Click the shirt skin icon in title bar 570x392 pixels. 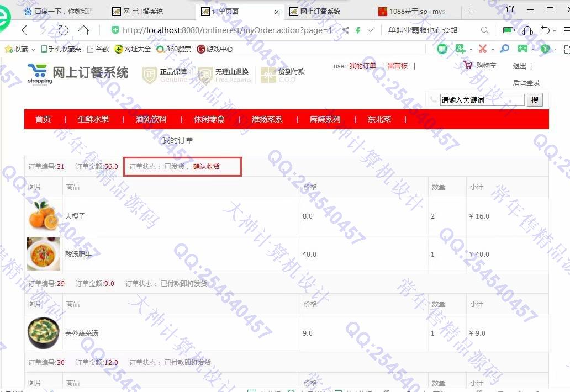coord(510,9)
